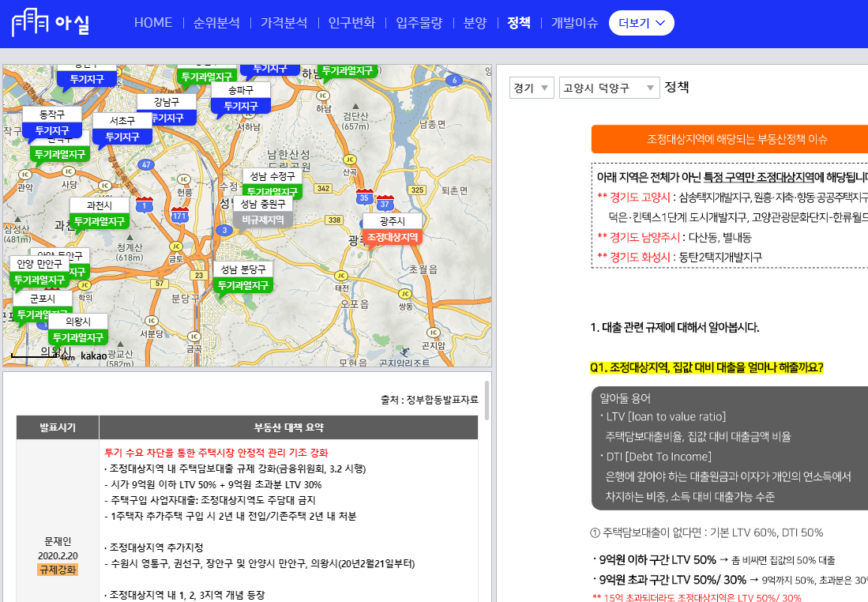This screenshot has height=602, width=868.
Task: Click the LTV [loan to value ratio] term
Action: pyautogui.click(x=665, y=416)
